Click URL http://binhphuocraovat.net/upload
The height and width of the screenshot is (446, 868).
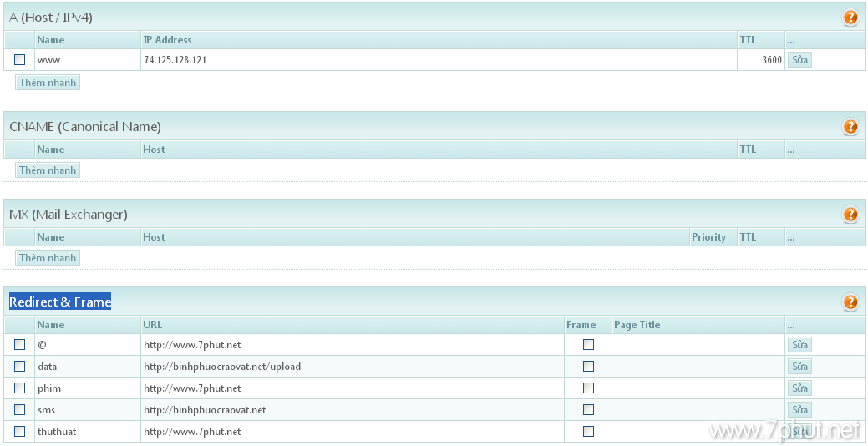click(x=222, y=367)
